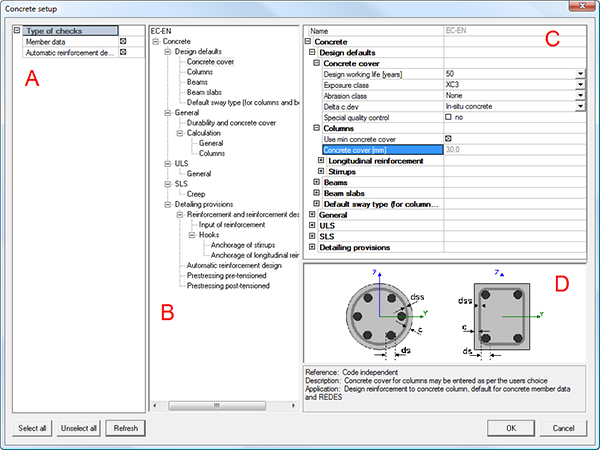
Task: Toggle Automatic reinforcement design checkbox
Action: 121,53
